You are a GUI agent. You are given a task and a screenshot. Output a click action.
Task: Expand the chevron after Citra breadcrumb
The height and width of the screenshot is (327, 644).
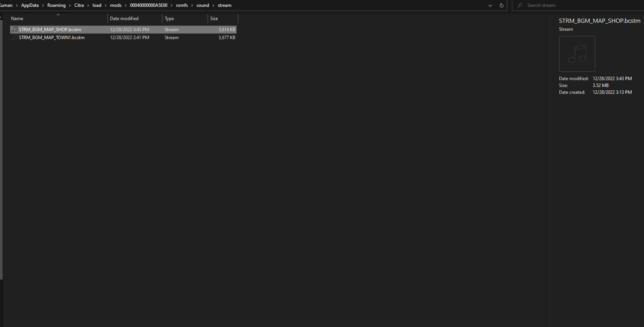[x=88, y=5]
